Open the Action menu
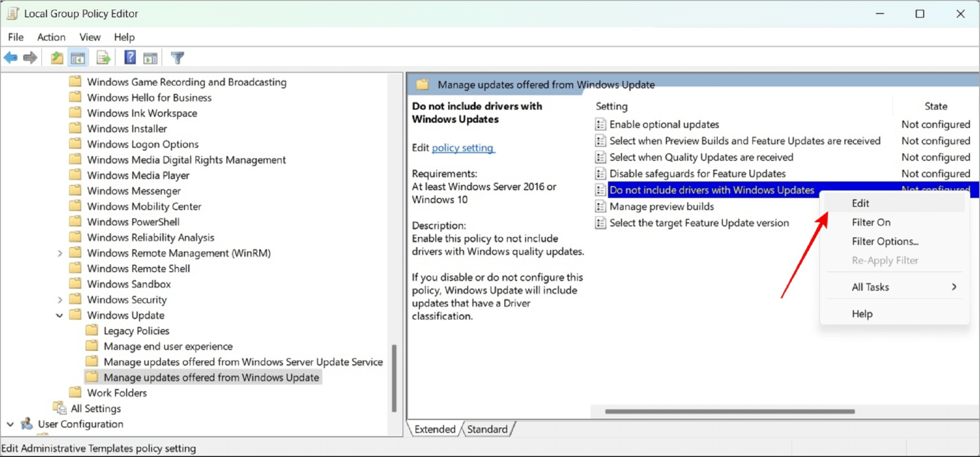 51,37
